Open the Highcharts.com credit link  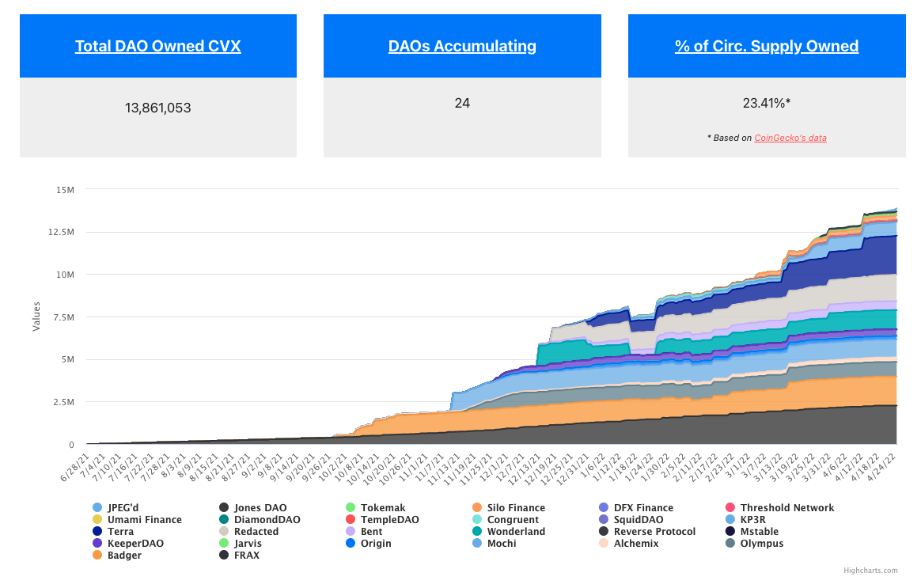coord(870,570)
